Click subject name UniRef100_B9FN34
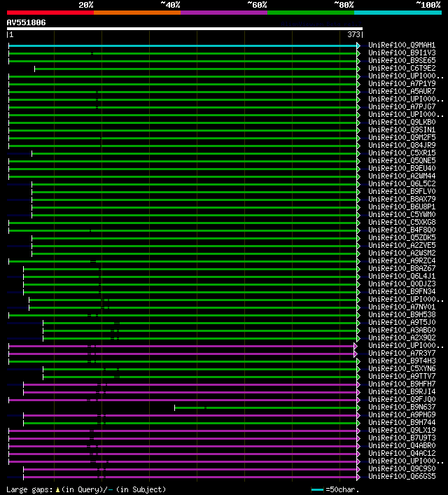The height and width of the screenshot is (495, 448). [x=402, y=292]
